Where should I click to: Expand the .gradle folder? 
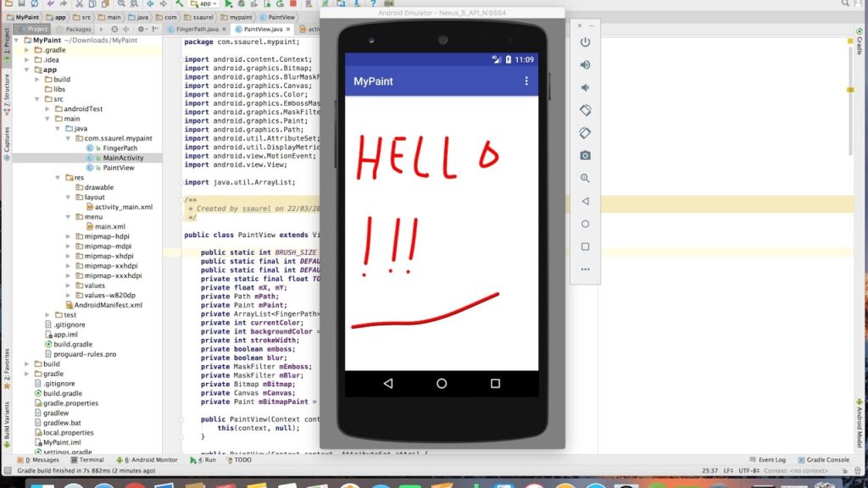tap(26, 50)
